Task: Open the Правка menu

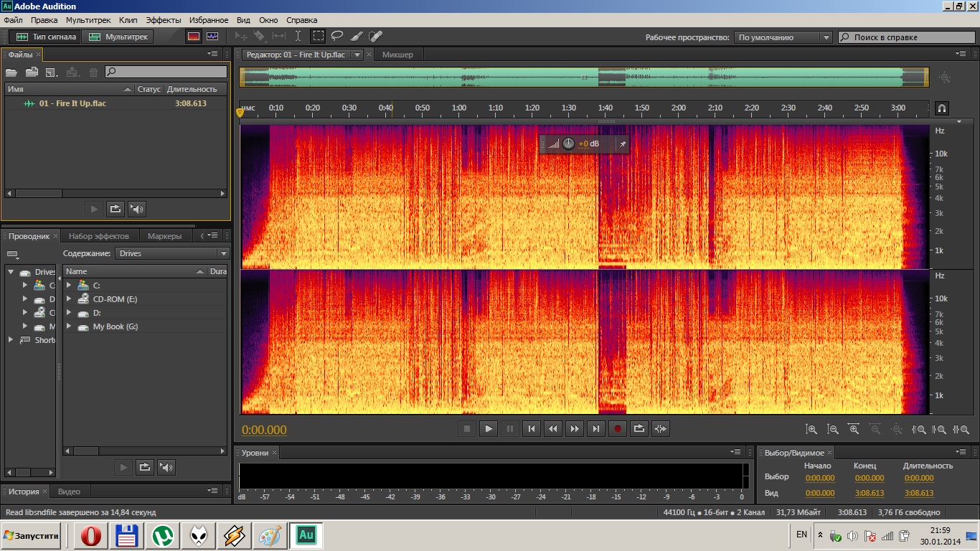Action: [44, 20]
